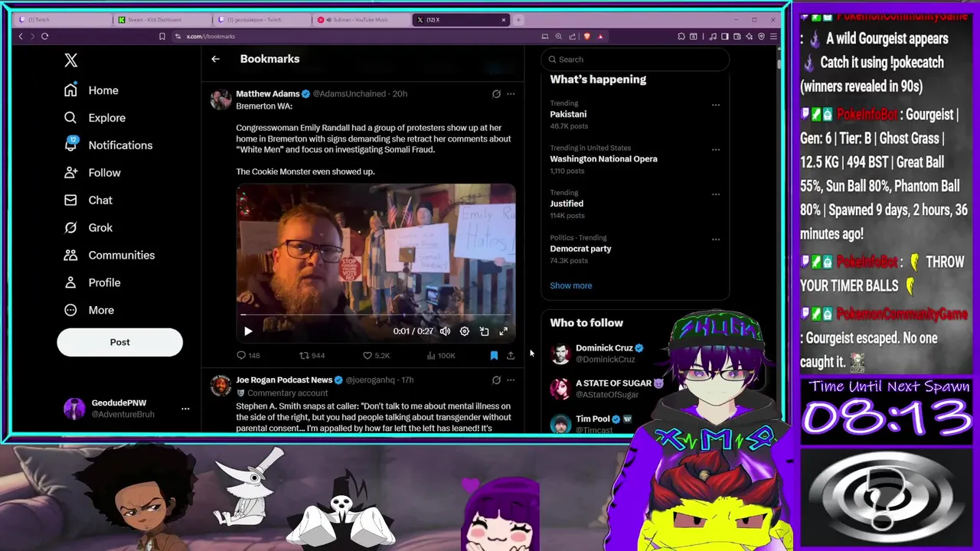The height and width of the screenshot is (551, 980).
Task: Click Matthew Adams avatar picture
Action: coord(220,99)
